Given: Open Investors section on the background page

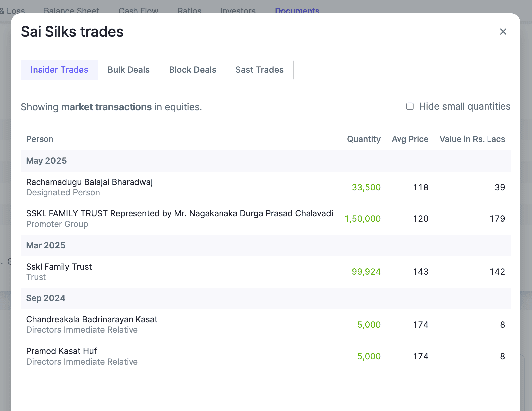Looking at the screenshot, I should click(238, 11).
